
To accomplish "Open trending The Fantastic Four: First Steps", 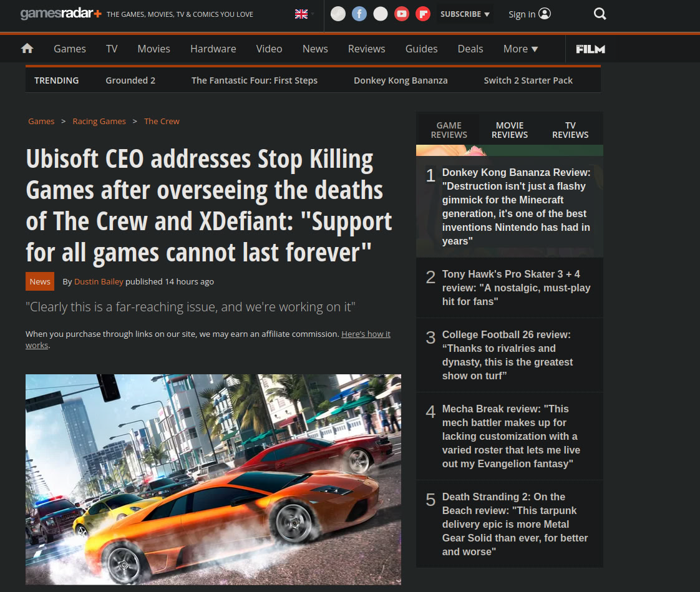I will click(x=255, y=80).
